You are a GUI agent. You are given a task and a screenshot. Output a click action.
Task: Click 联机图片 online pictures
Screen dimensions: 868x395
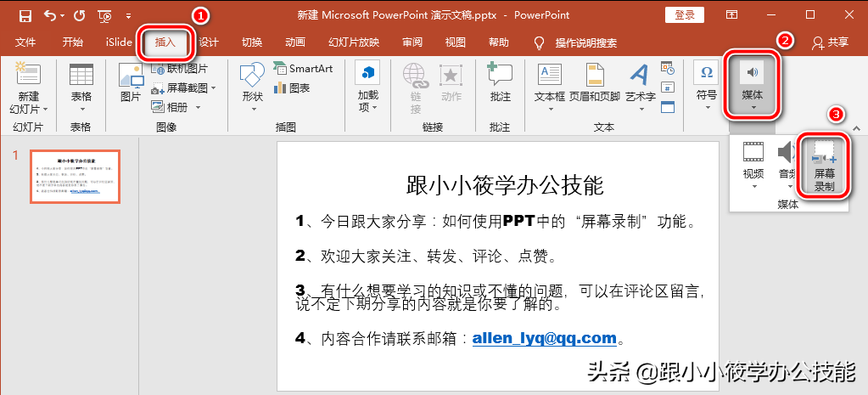pyautogui.click(x=180, y=69)
